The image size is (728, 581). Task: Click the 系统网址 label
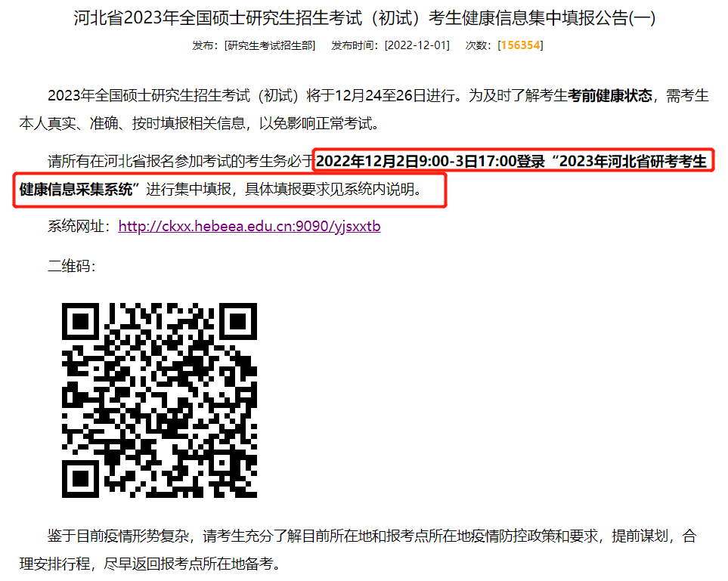click(79, 227)
